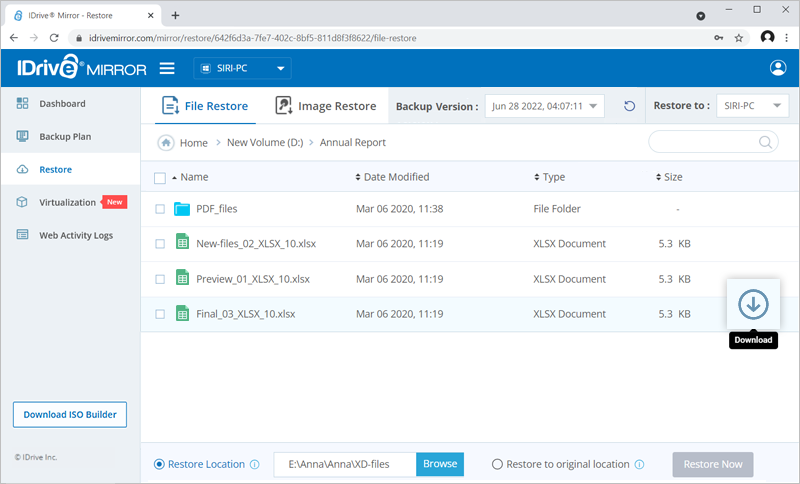Click the restore location path field
The width and height of the screenshot is (800, 484).
(x=345, y=464)
